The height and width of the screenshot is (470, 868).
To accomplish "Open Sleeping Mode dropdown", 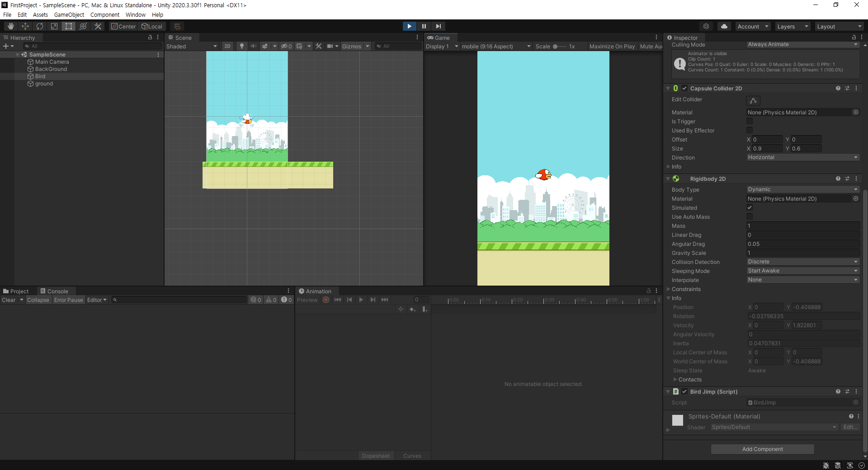I will [x=803, y=271].
